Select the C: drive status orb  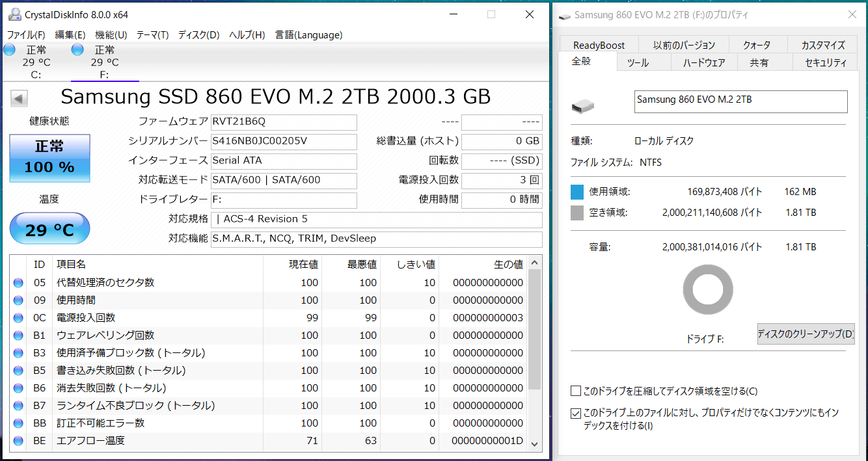pos(9,49)
